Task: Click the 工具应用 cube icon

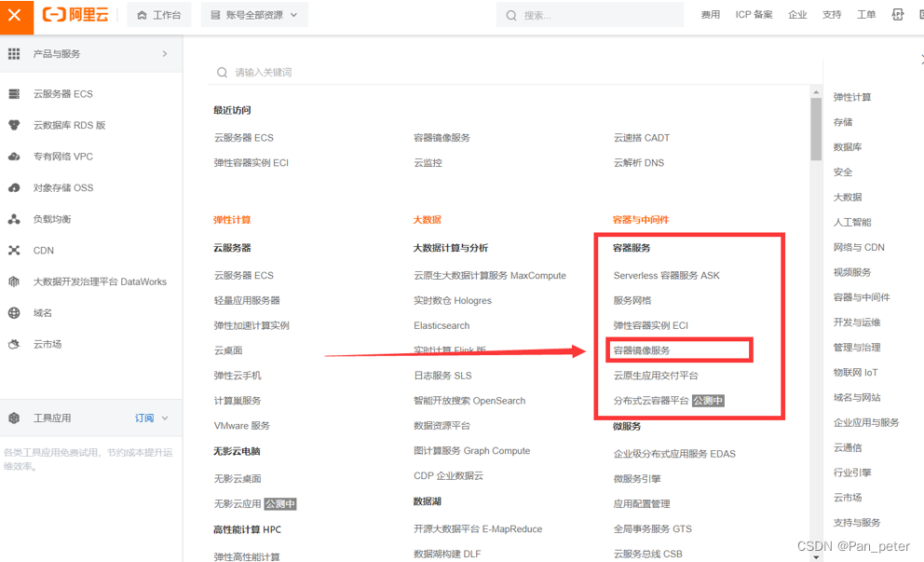Action: pyautogui.click(x=14, y=418)
